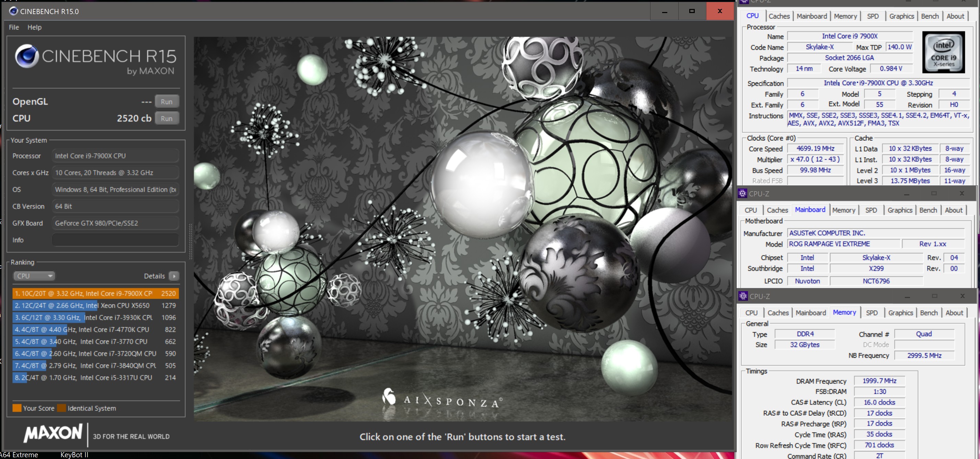Image resolution: width=980 pixels, height=459 pixels.
Task: Open Graphics tab in top CPU-Z window
Action: pyautogui.click(x=901, y=16)
